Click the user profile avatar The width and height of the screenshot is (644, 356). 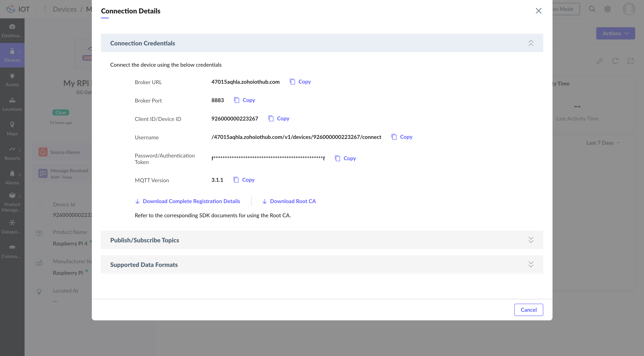click(628, 9)
